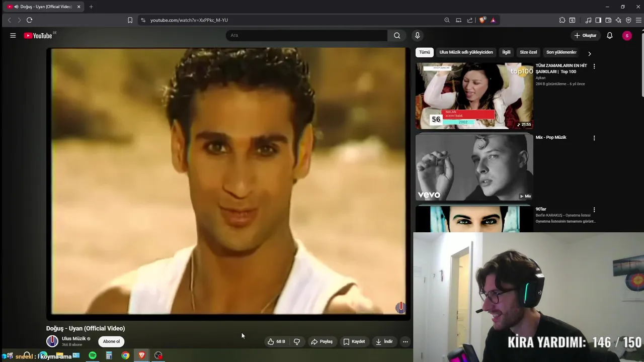Click the YouTube search magnifier button
644x362 pixels.
tap(397, 36)
